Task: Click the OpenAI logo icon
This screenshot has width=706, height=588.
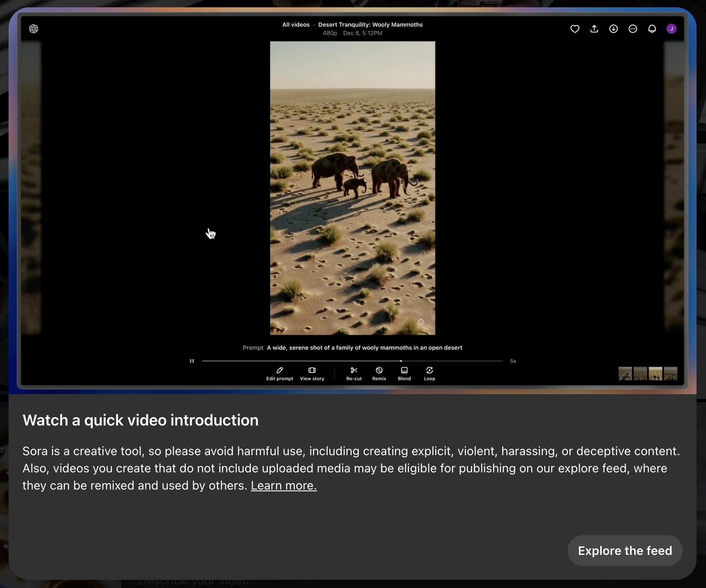Action: click(34, 29)
